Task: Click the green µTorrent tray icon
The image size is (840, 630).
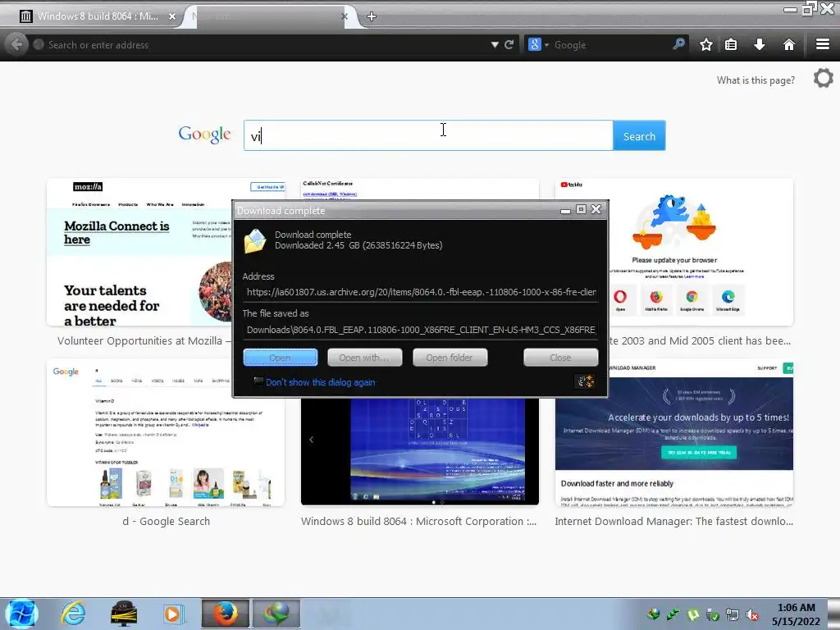Action: [x=692, y=615]
